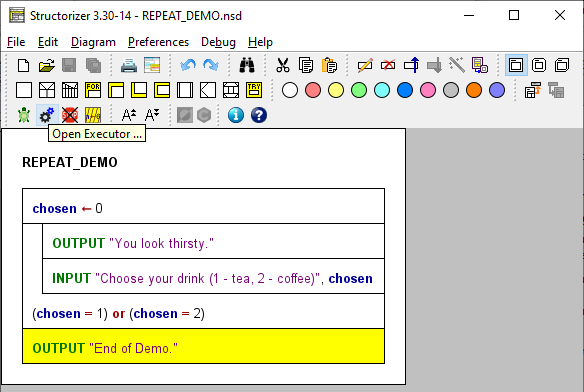This screenshot has width=584, height=392.
Task: Insert an ENDLESS loop element
Action: point(162,90)
